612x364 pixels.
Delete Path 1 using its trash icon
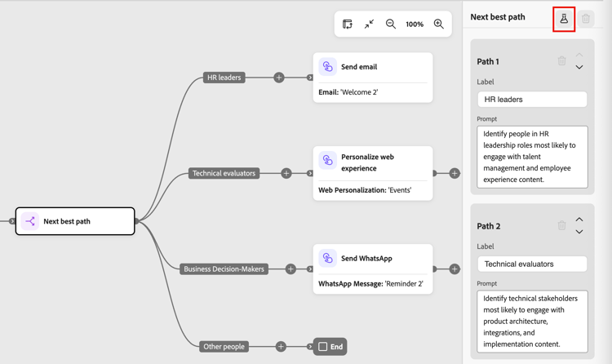(561, 61)
